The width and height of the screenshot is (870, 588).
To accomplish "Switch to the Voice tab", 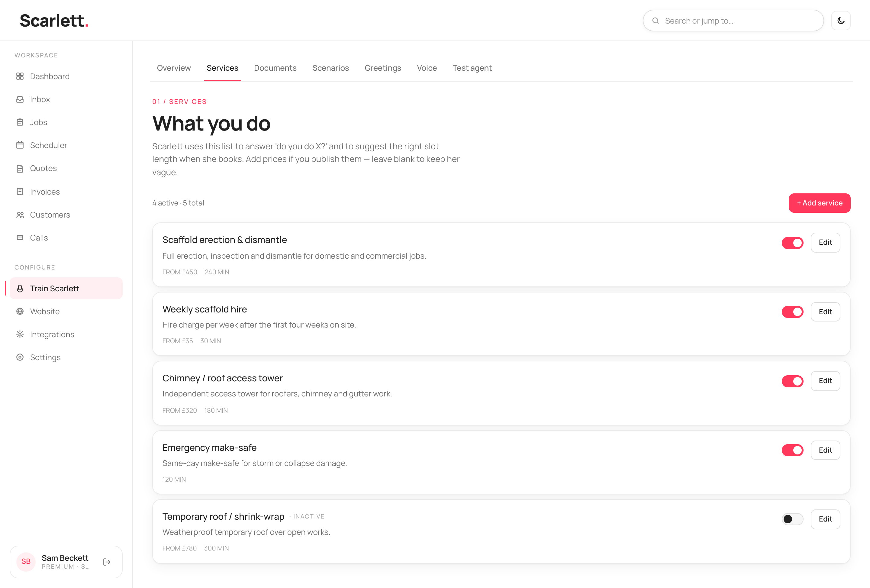I will [427, 68].
